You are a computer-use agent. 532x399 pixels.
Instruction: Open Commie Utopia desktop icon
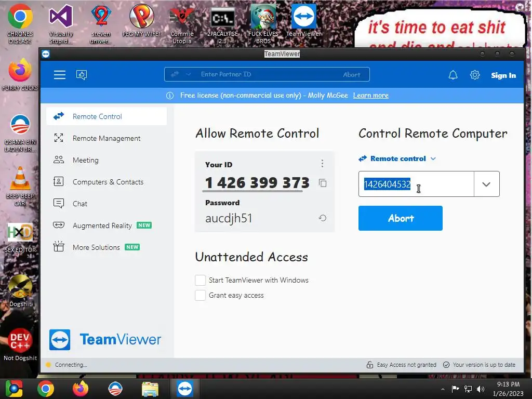coord(182,24)
